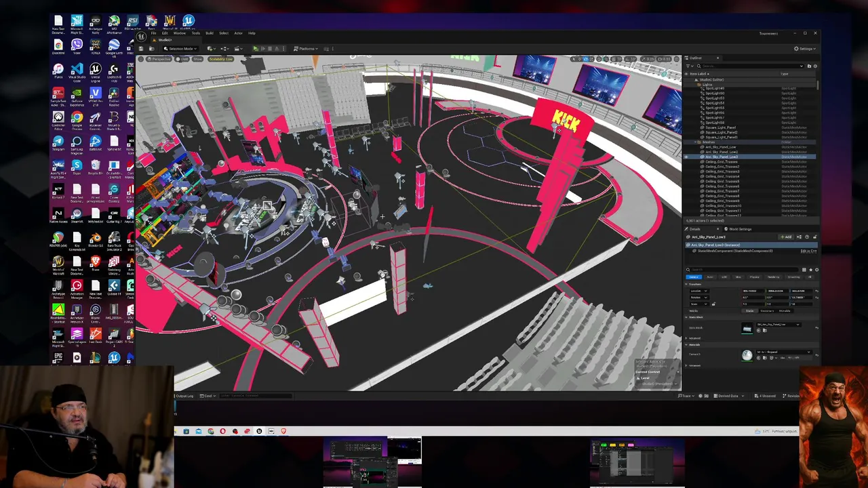
Task: Select Square_Light_Panel2 in the Outliner
Action: (722, 132)
